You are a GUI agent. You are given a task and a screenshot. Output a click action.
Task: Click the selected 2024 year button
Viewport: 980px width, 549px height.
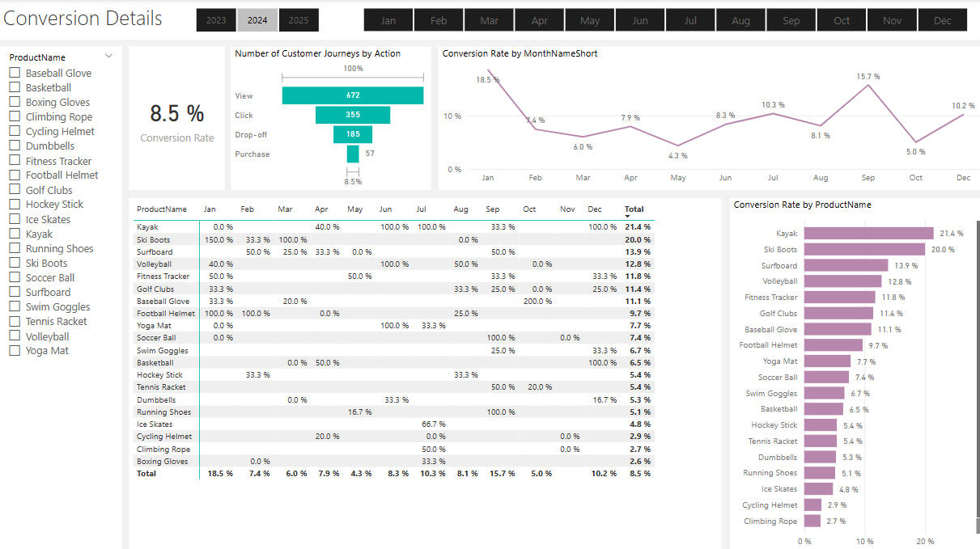point(257,20)
